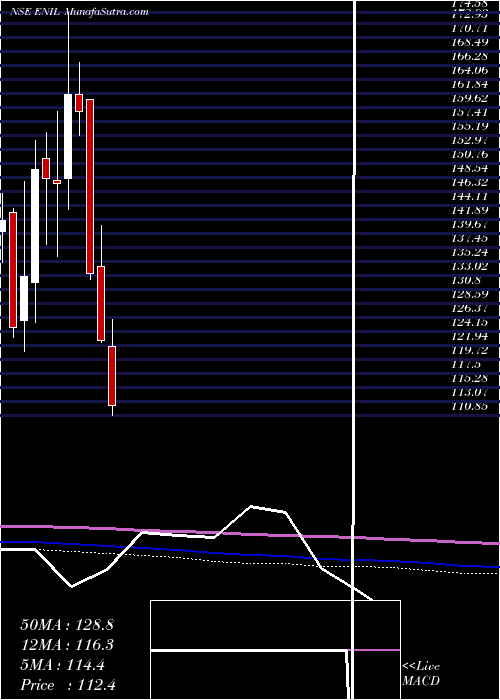Click the 148.54 price axis label
Image resolution: width=500 pixels, height=700 pixels.
[x=472, y=168]
